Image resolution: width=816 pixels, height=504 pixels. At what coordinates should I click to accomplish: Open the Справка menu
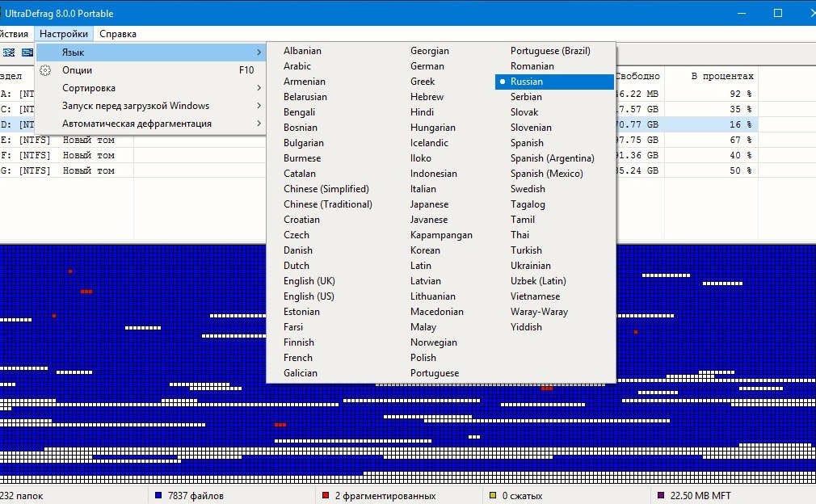[x=118, y=34]
